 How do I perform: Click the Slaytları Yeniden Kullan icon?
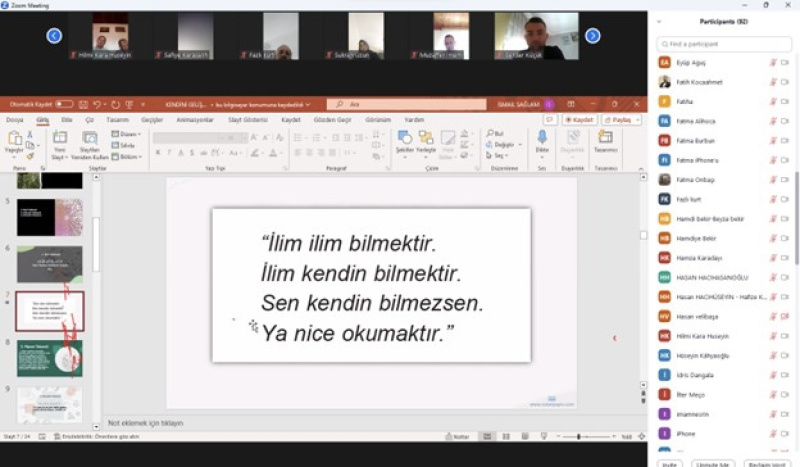pos(90,138)
